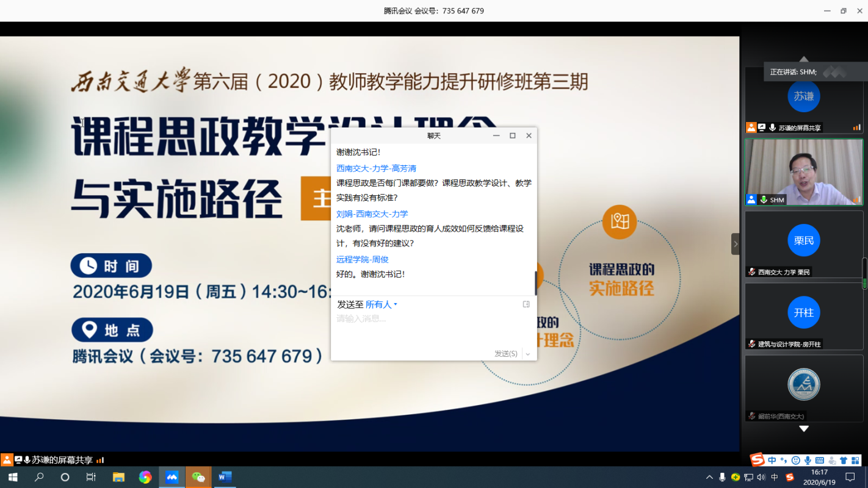Click the chat pop-out icon beside recipient selector
Screen dimensions: 868x488
(526, 304)
